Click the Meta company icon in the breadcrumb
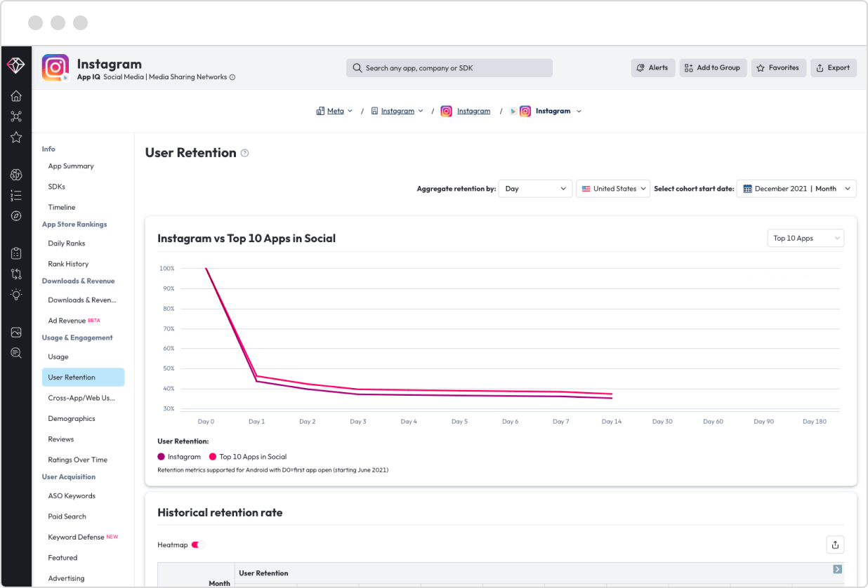Screen dimensions: 868x588 (320, 111)
